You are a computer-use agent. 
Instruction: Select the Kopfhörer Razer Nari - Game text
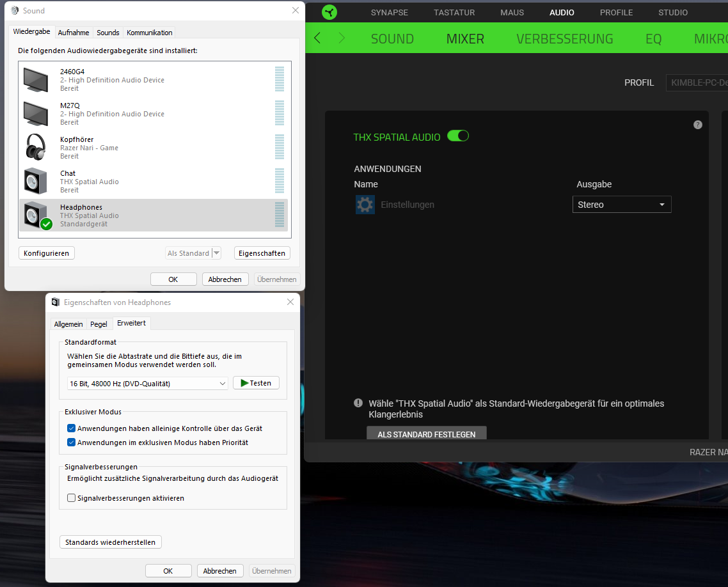point(89,148)
